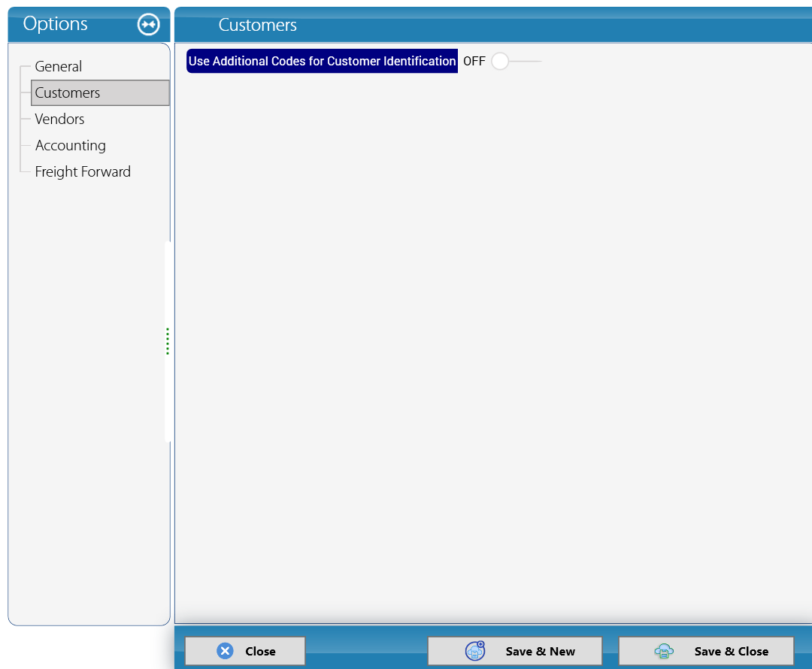Click the OFF status text
Viewport: 812px width, 669px height.
[x=474, y=61]
